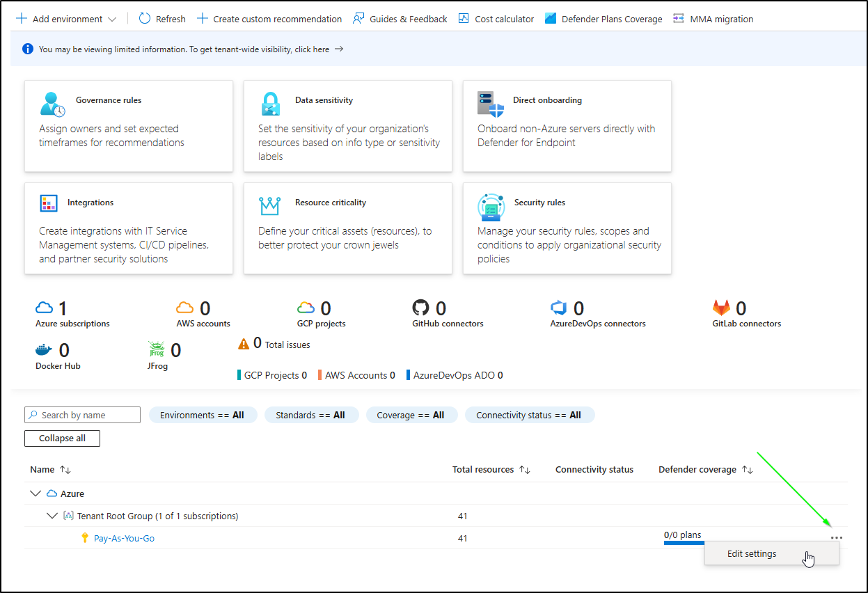Image resolution: width=868 pixels, height=593 pixels.
Task: Click the Data sensitivity card title
Action: point(324,100)
